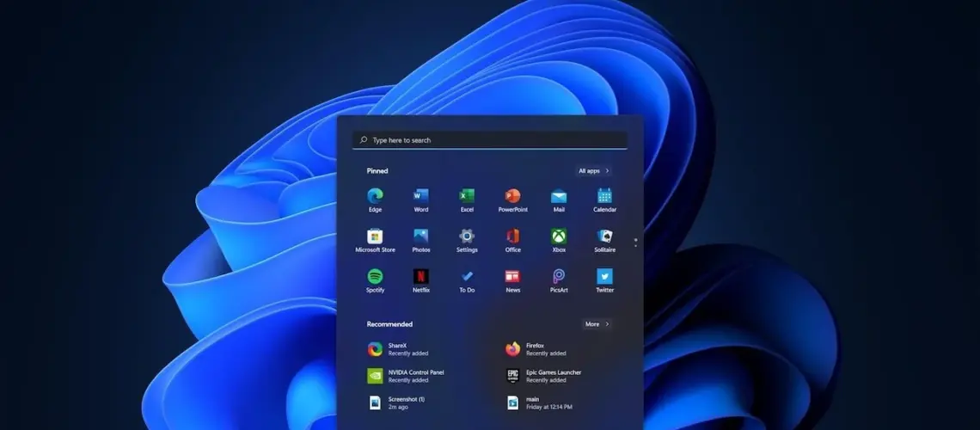Image resolution: width=980 pixels, height=430 pixels.
Task: Open Epic Games Launcher from Recommended
Action: 553,376
